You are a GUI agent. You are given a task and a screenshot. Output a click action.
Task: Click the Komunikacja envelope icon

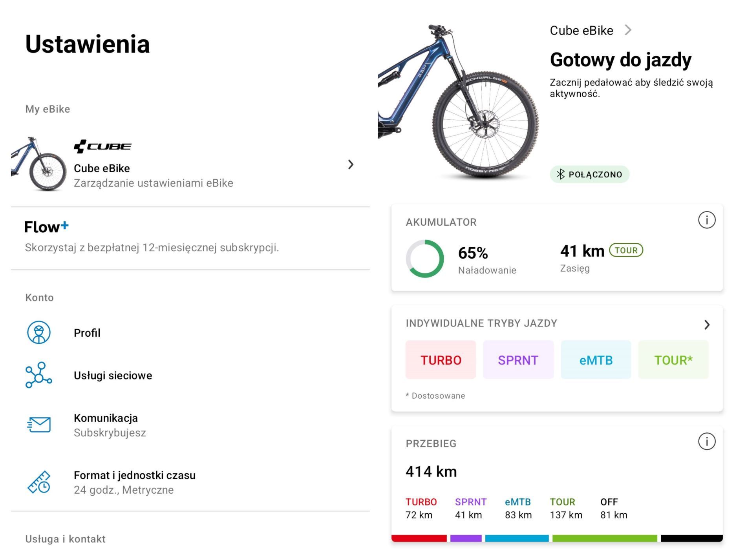click(39, 425)
